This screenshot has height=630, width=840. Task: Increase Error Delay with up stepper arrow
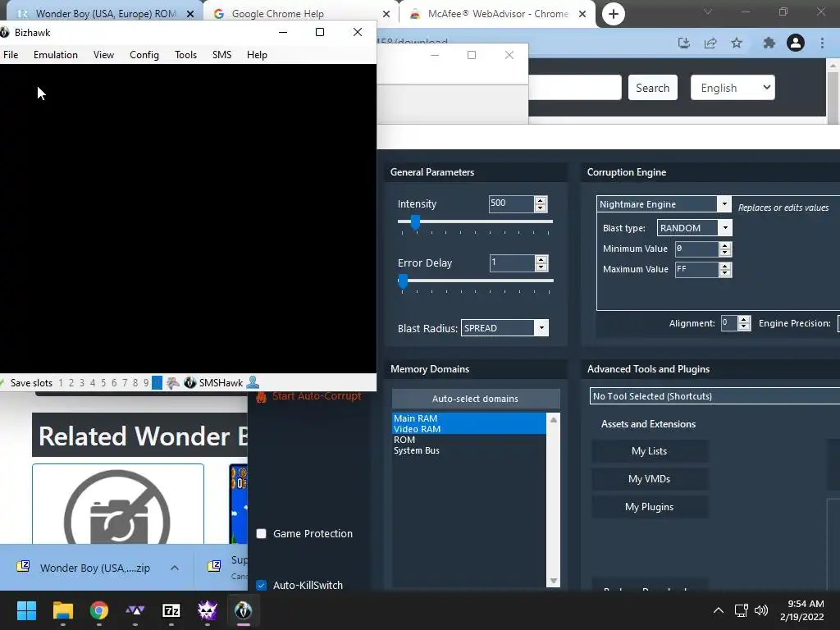[x=541, y=259]
